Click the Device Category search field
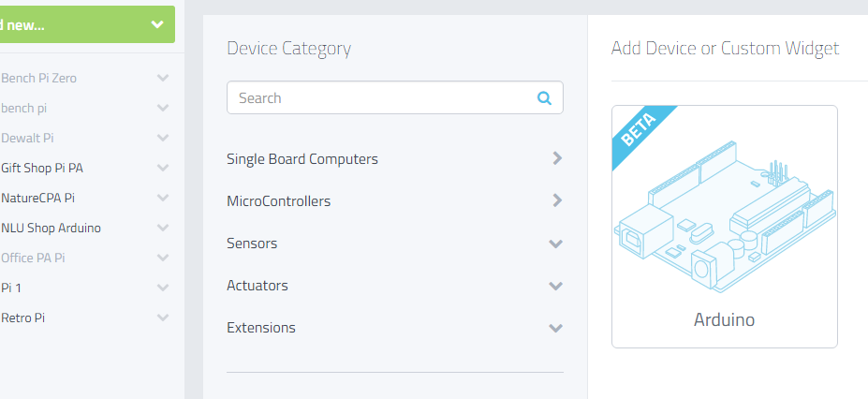The image size is (868, 399). click(395, 98)
